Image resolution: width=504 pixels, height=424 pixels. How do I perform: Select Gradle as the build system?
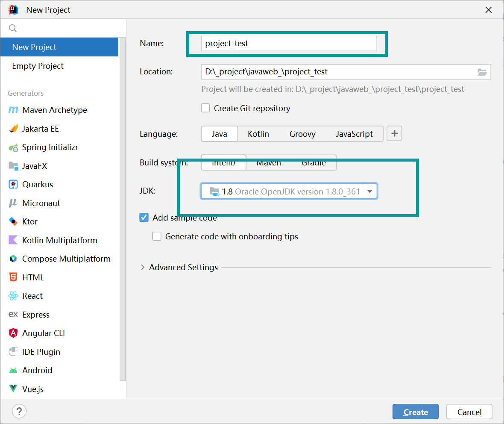(314, 163)
